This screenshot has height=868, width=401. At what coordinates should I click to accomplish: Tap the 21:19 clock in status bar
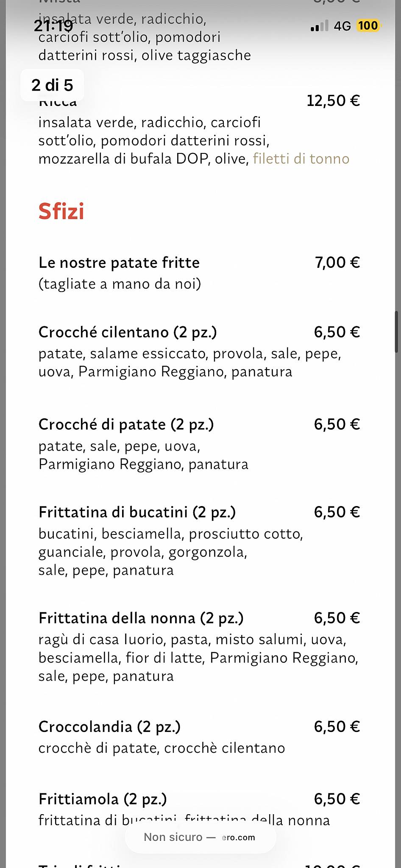click(x=53, y=26)
